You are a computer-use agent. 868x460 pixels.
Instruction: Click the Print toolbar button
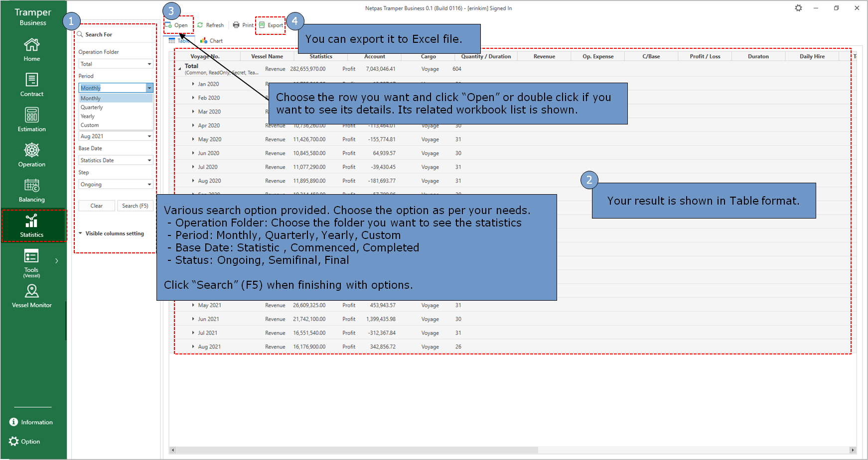tap(243, 25)
